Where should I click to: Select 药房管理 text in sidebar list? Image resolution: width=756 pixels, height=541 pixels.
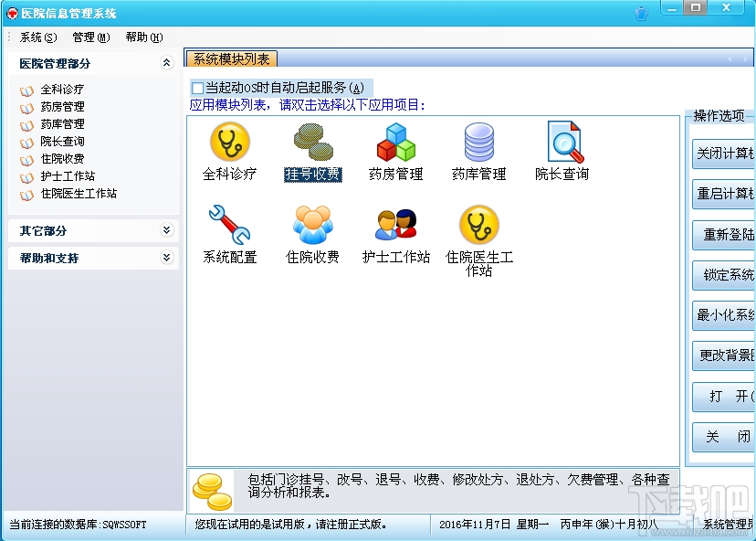[x=63, y=107]
